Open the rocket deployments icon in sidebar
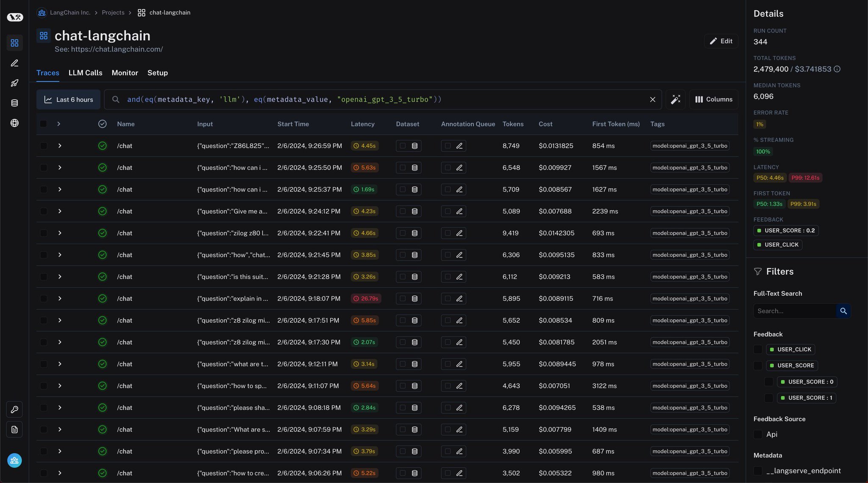This screenshot has height=483, width=868. (x=14, y=83)
